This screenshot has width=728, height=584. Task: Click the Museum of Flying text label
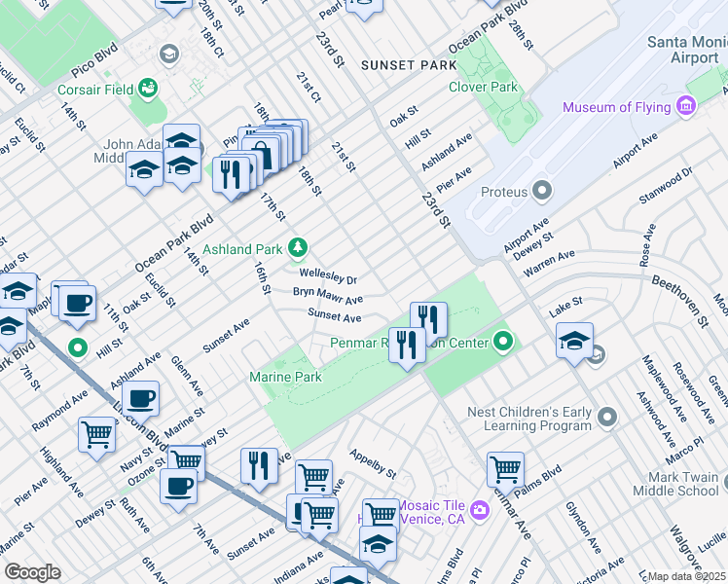(617, 107)
